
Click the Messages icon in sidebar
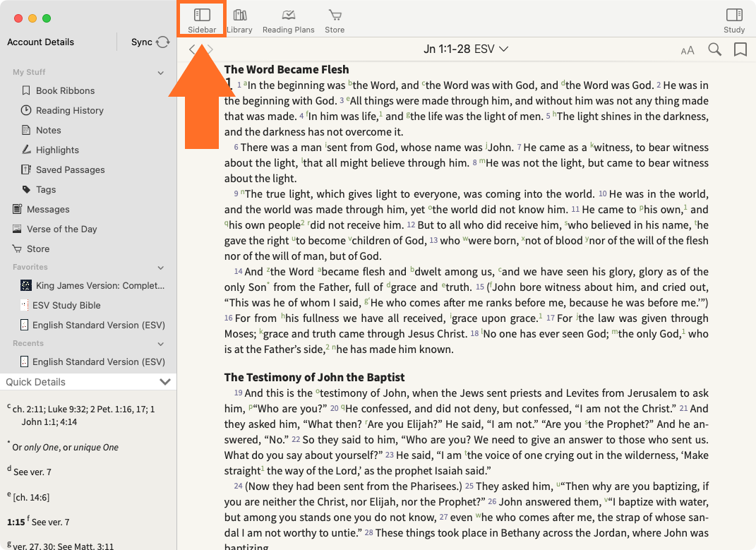[x=17, y=210]
